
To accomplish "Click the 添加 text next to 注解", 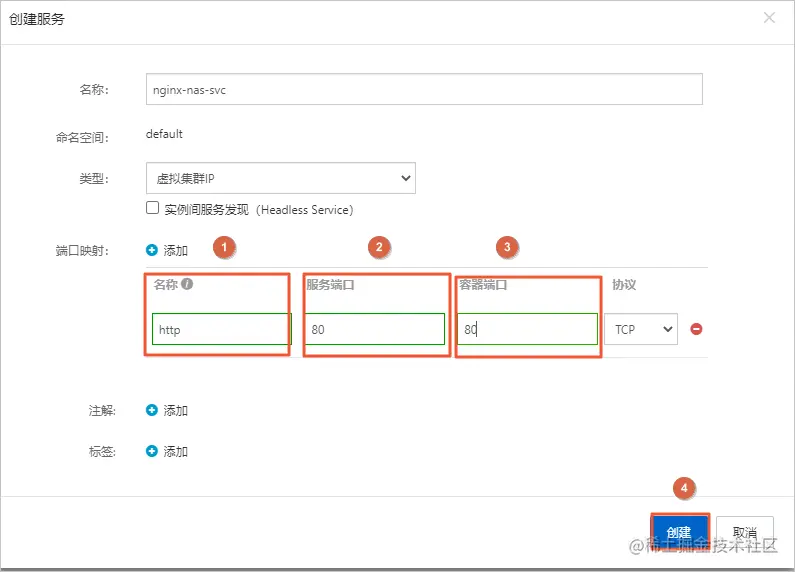I will (x=175, y=411).
